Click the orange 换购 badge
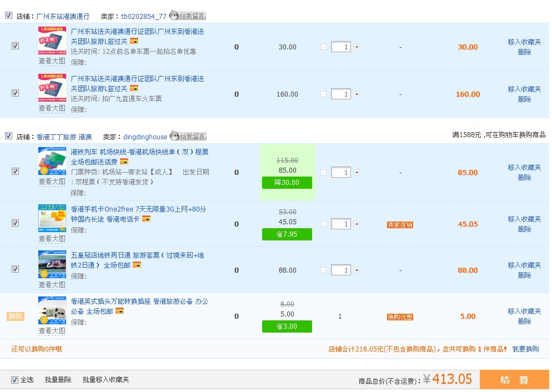Screen dimensions: 552x392 point(15,316)
